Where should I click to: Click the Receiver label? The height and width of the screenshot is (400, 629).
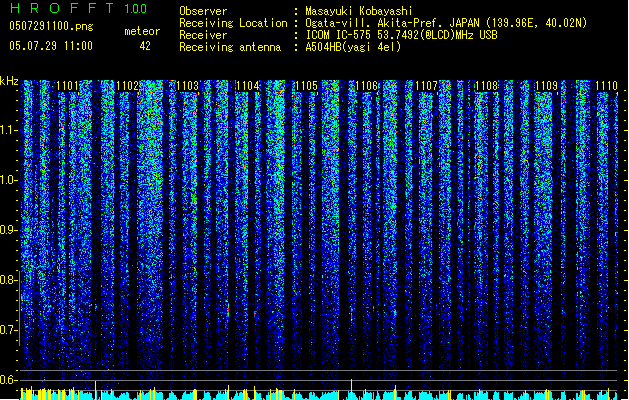tap(203, 35)
